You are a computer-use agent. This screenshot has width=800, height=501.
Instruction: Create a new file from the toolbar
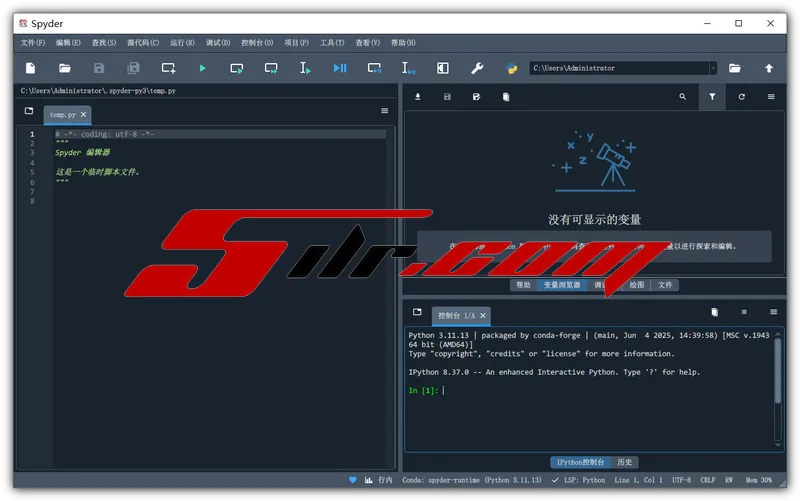(31, 68)
